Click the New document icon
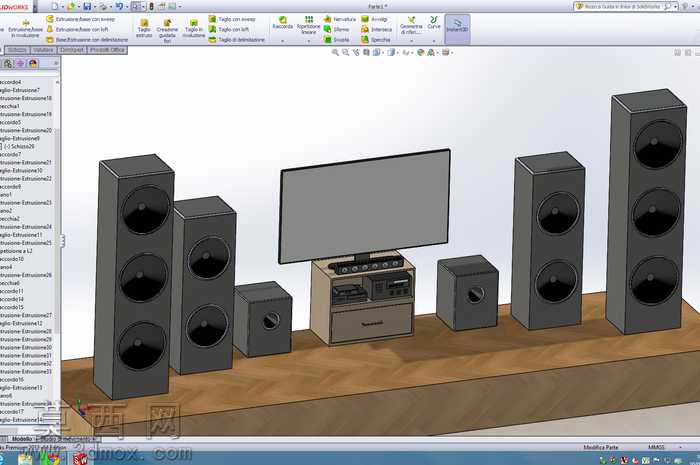Viewport: 700px width, 465px height. [x=55, y=6]
